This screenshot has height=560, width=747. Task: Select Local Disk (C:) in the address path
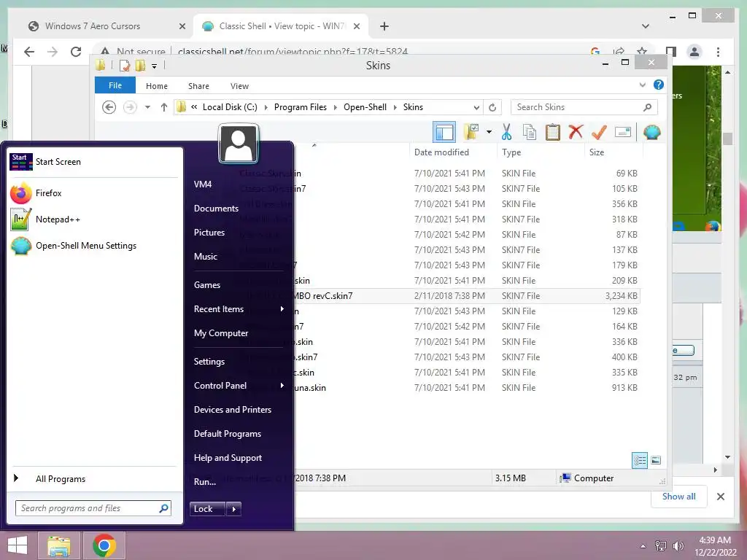pos(230,107)
